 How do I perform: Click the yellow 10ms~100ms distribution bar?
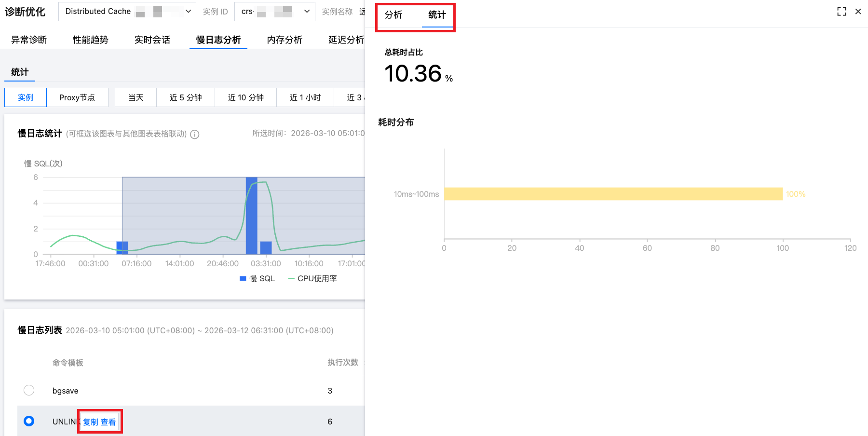click(612, 194)
